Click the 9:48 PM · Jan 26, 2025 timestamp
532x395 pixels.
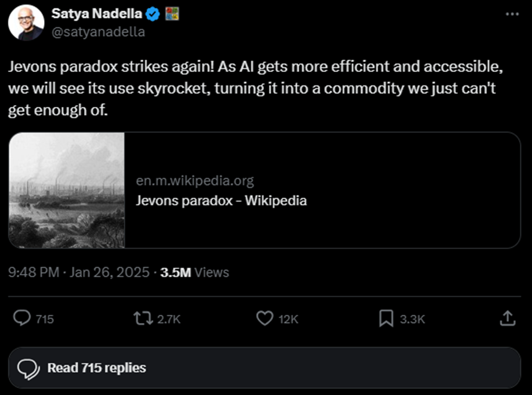pyautogui.click(x=79, y=272)
